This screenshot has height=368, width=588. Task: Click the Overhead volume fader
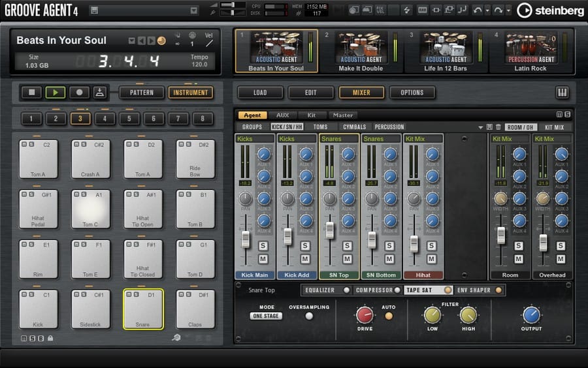click(543, 243)
